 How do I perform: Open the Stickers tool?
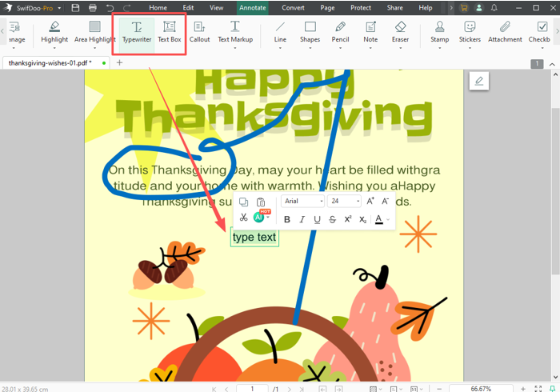[x=470, y=32]
